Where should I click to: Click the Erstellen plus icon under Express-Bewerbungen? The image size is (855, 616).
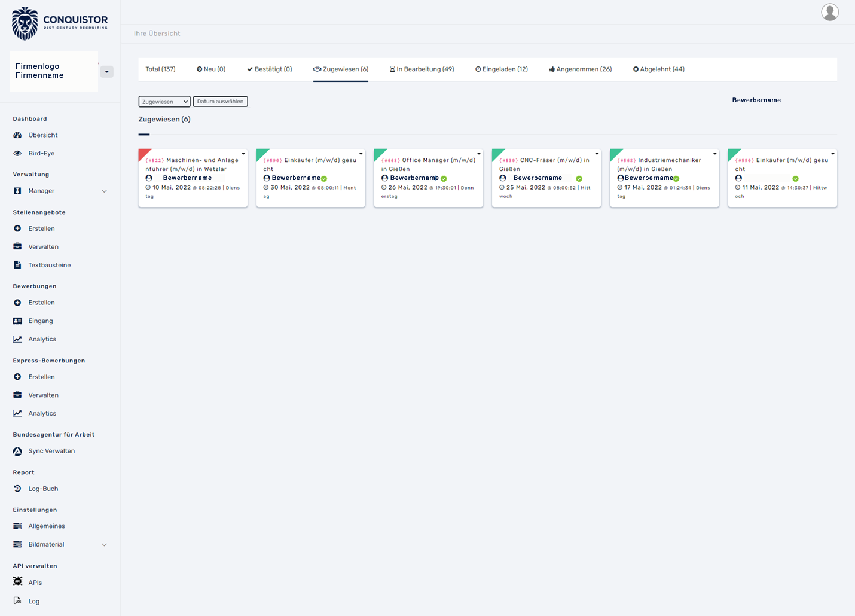pos(17,377)
